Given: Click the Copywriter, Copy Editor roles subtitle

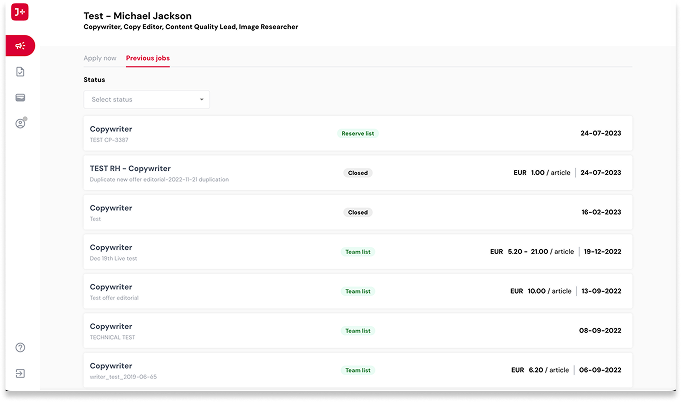Looking at the screenshot, I should (191, 27).
